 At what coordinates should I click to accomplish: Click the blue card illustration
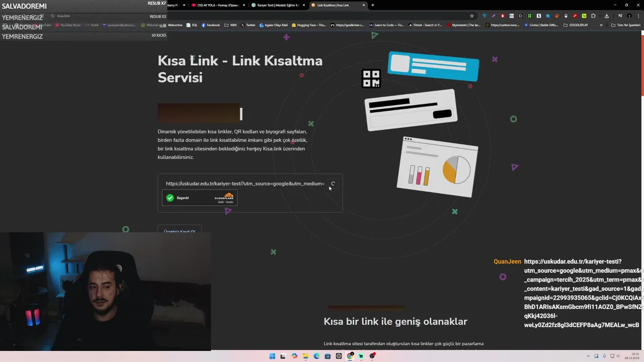(433, 66)
